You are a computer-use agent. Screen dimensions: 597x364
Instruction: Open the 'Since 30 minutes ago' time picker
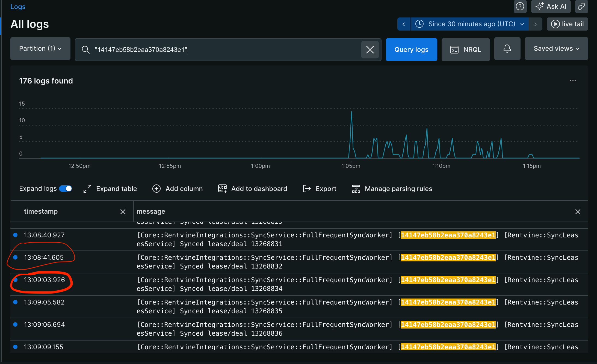pos(470,24)
